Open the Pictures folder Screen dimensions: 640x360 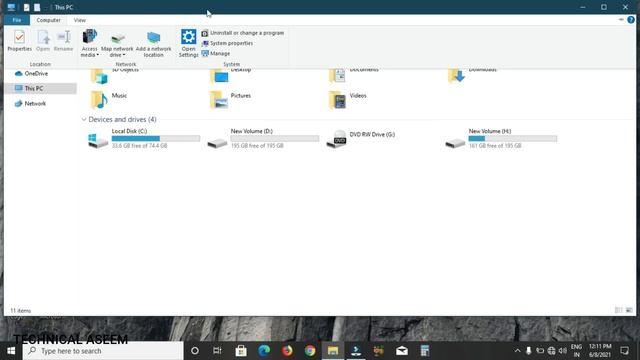coord(230,100)
